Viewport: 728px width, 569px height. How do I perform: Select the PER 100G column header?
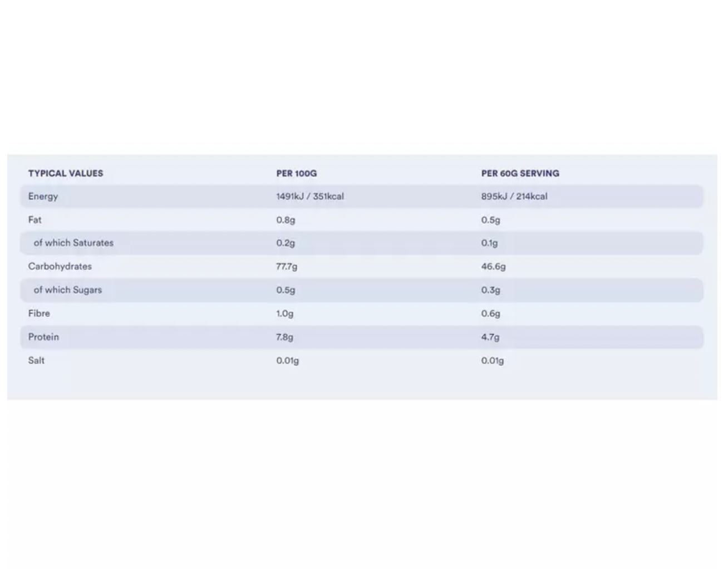click(x=296, y=173)
